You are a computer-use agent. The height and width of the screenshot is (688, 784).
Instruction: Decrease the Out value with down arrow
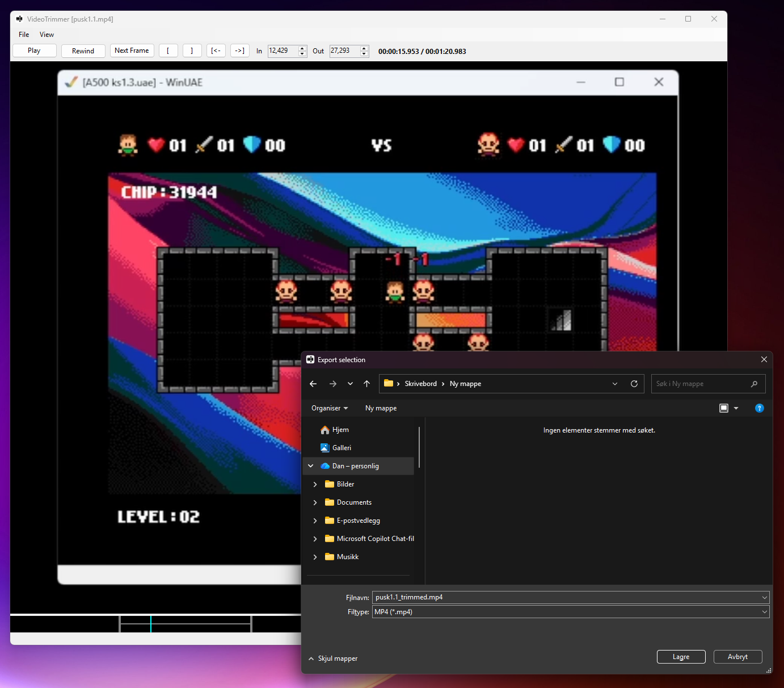pos(364,54)
